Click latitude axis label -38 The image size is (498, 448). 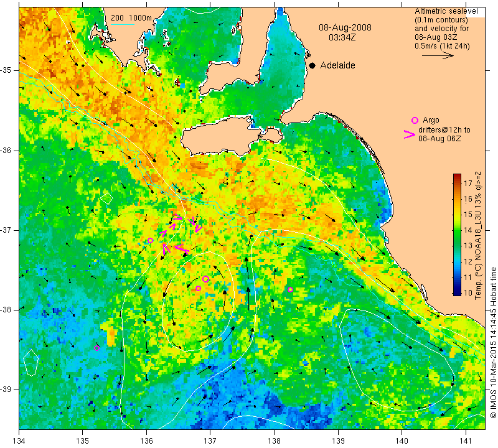pyautogui.click(x=6, y=309)
